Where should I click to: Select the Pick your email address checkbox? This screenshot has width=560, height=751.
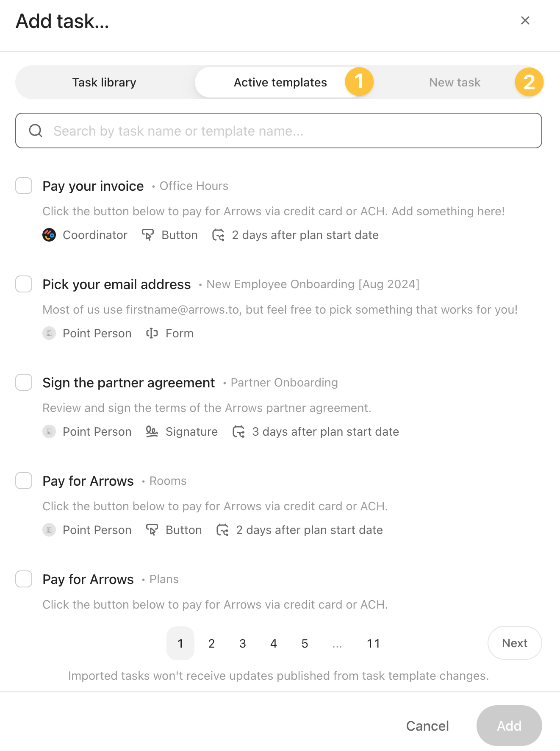click(x=24, y=284)
